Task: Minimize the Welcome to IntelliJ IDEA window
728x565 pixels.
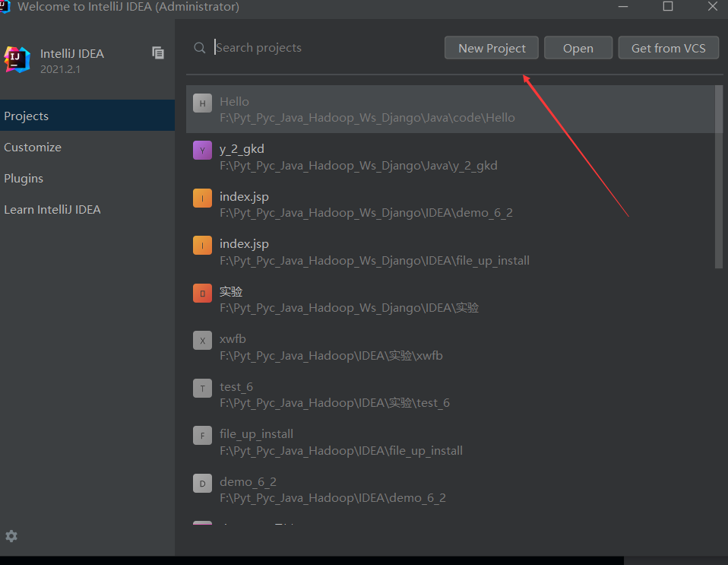Action: 623,7
